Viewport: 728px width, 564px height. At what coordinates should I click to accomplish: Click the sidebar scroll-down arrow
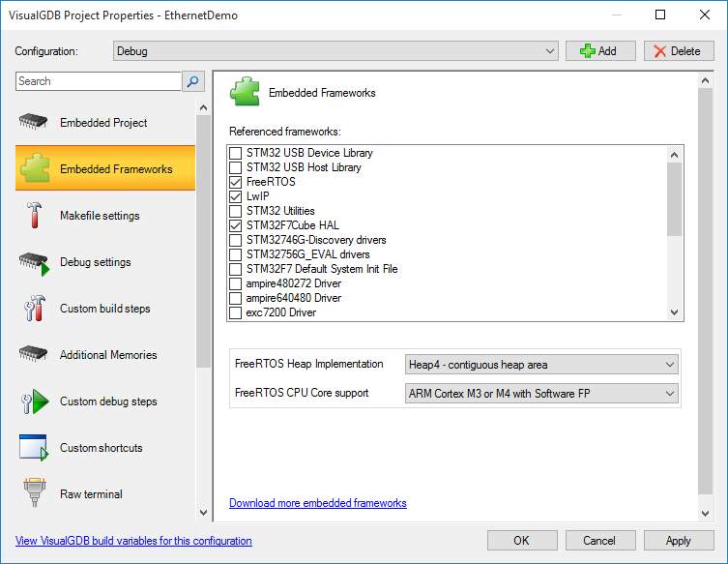click(203, 513)
